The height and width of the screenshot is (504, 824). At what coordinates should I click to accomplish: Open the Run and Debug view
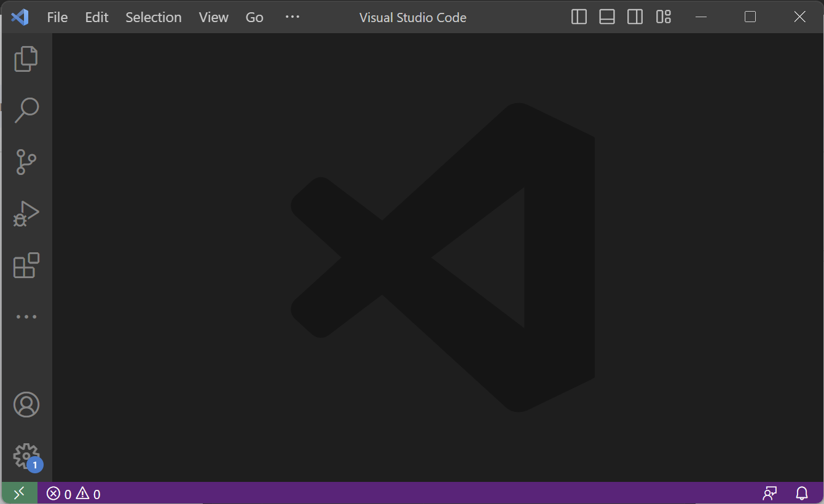click(26, 214)
